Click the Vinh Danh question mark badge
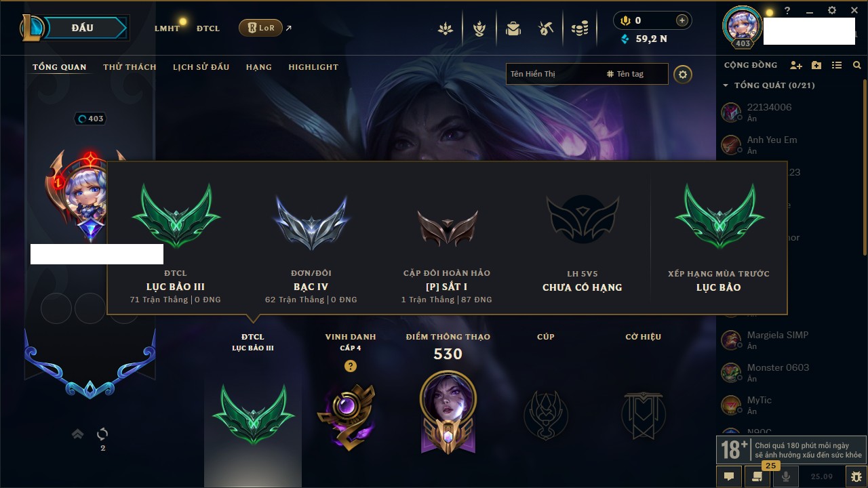 click(x=350, y=366)
